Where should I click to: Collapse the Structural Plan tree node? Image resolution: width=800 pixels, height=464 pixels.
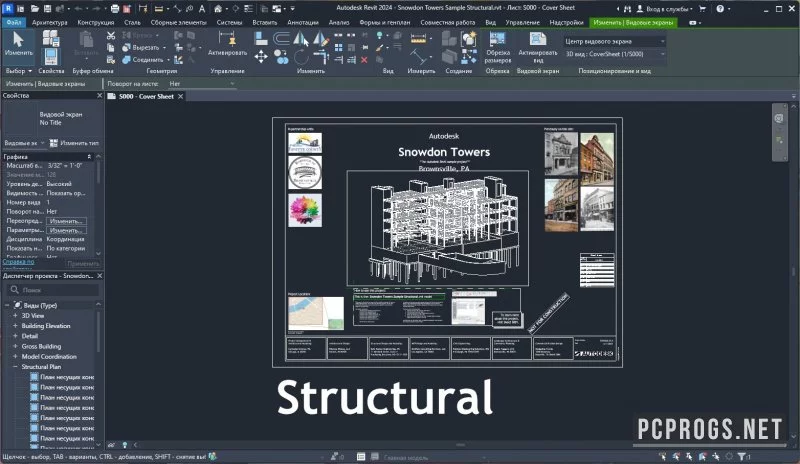coord(15,367)
